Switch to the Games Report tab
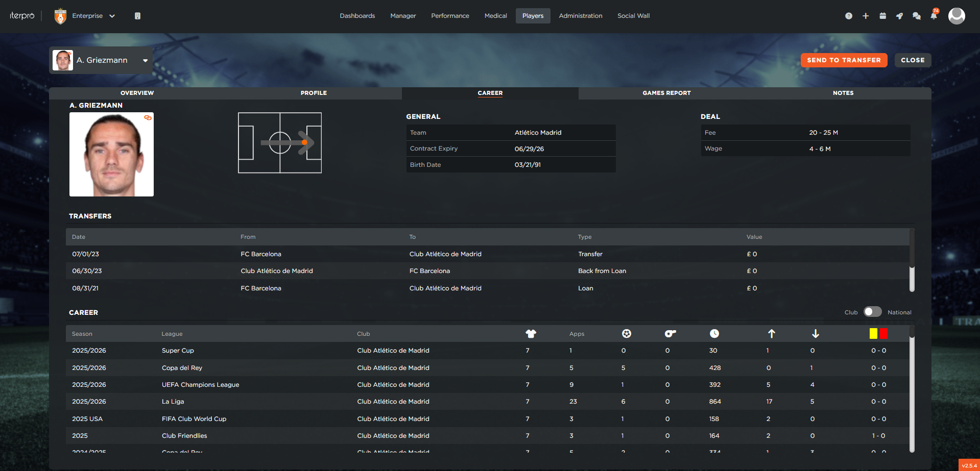Screen dimensions: 980x471 pos(666,93)
